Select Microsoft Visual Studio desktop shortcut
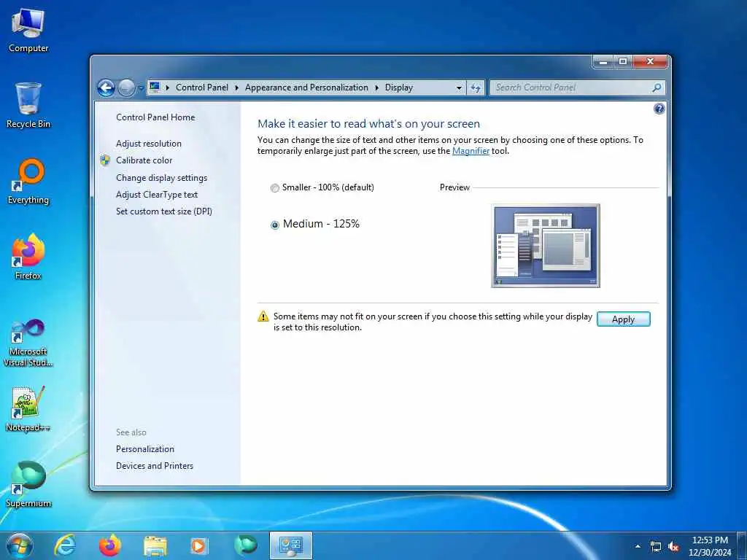This screenshot has height=560, width=747. 28,343
